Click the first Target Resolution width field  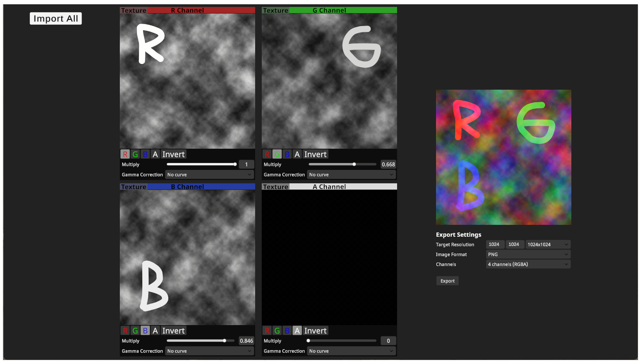(x=495, y=244)
